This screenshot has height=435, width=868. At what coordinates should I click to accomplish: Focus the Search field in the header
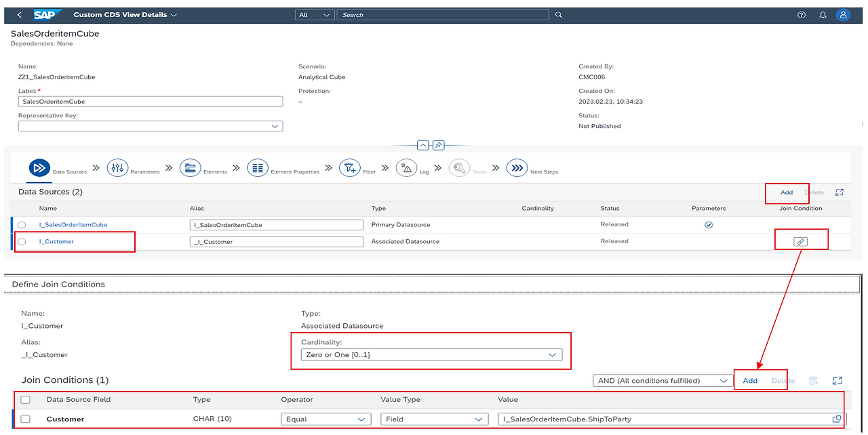[443, 14]
